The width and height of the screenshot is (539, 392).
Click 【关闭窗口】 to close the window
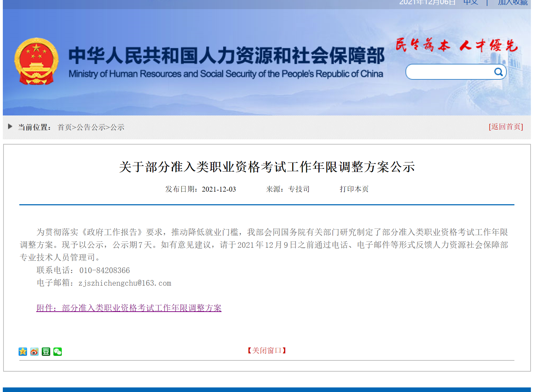coord(267,350)
